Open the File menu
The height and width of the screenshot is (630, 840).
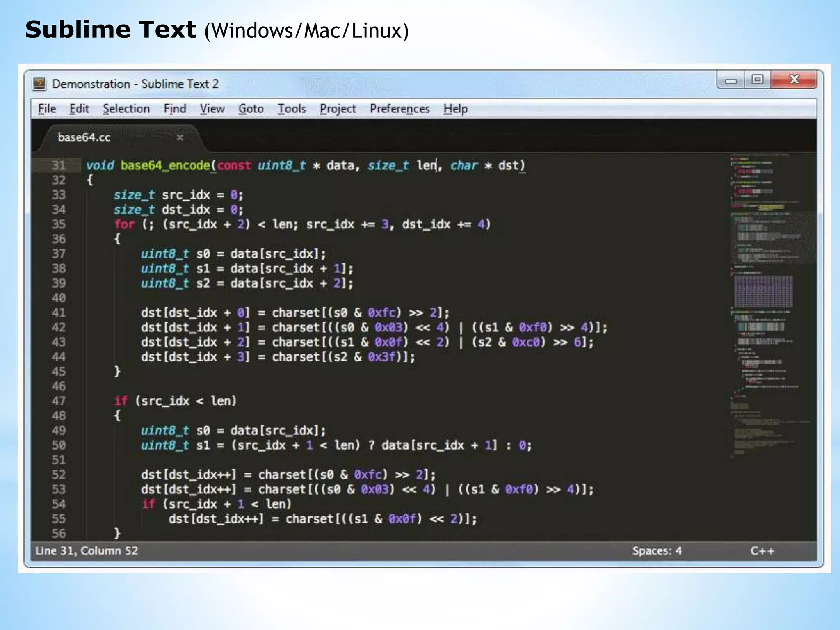[x=47, y=109]
